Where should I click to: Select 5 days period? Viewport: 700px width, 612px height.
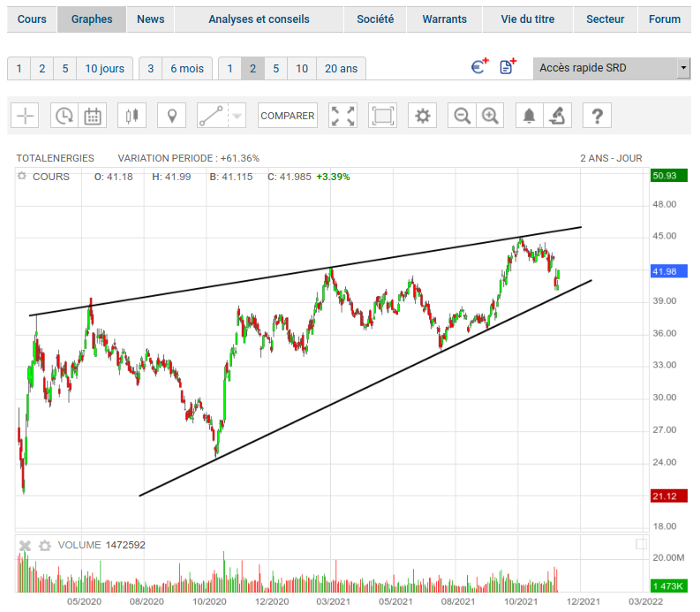65,68
